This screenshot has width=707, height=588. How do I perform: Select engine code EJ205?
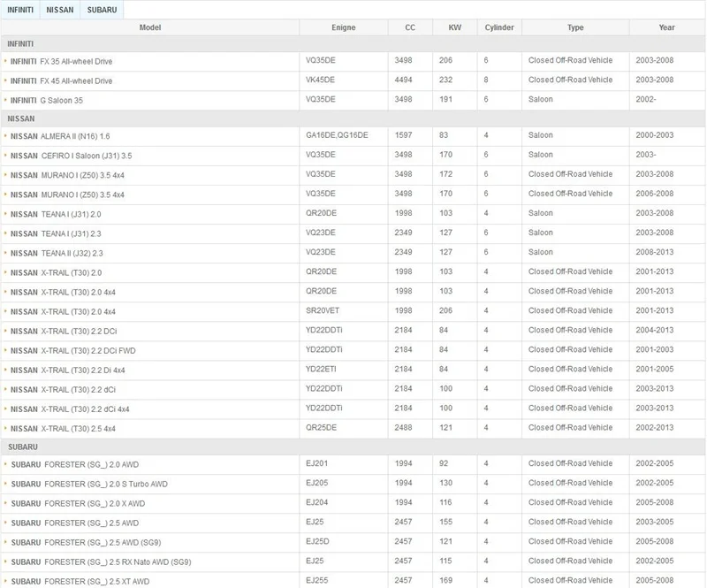click(316, 483)
